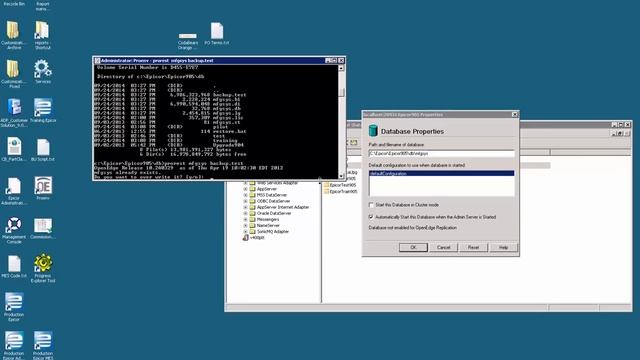Launch the Services gear shortcut
This screenshot has height=360, width=640.
tap(42, 71)
